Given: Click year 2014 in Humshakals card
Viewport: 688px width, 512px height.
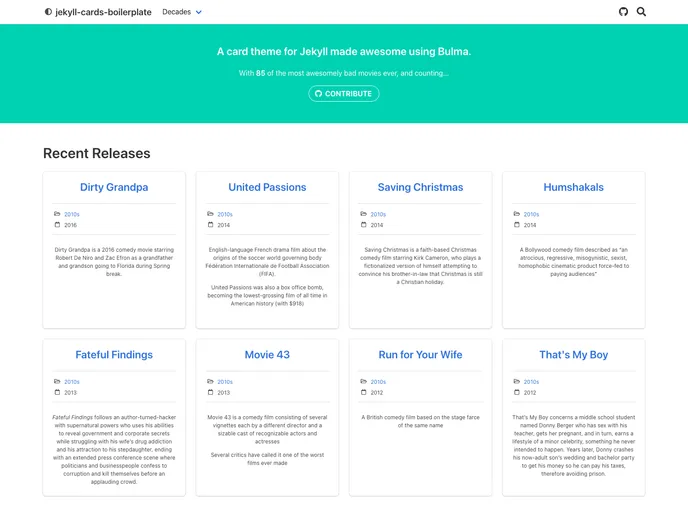Looking at the screenshot, I should [530, 225].
